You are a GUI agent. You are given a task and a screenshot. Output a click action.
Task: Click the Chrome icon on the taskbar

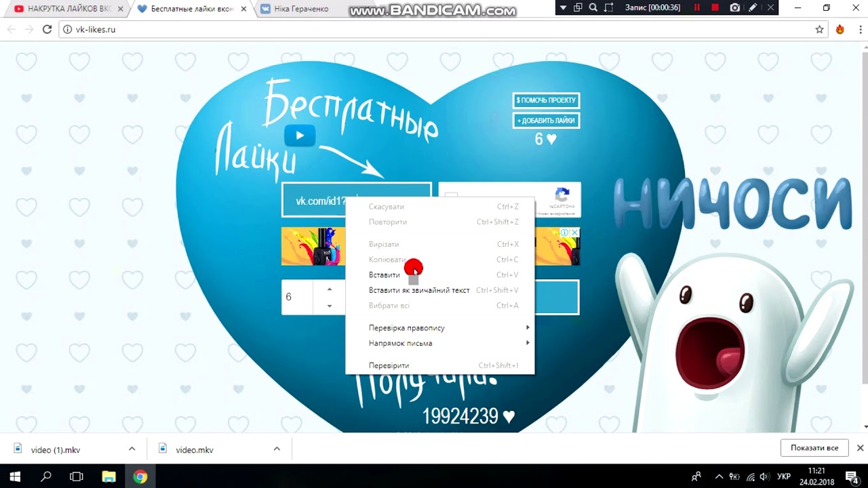[x=140, y=476]
